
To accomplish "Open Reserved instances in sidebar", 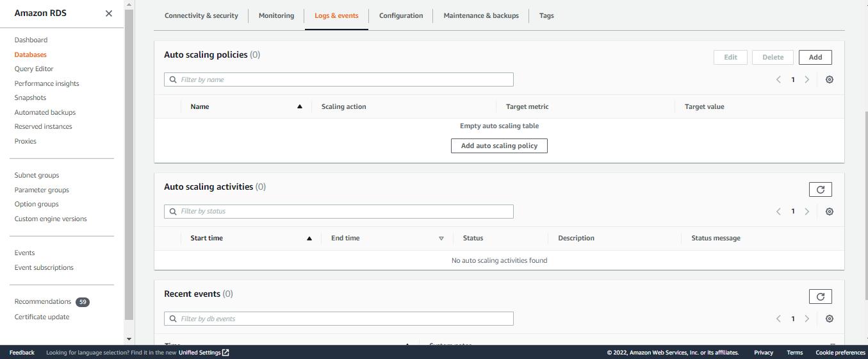I will click(x=44, y=126).
